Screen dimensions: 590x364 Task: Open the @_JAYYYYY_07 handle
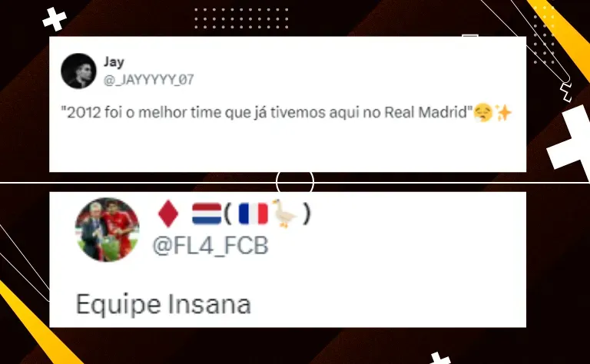(148, 79)
